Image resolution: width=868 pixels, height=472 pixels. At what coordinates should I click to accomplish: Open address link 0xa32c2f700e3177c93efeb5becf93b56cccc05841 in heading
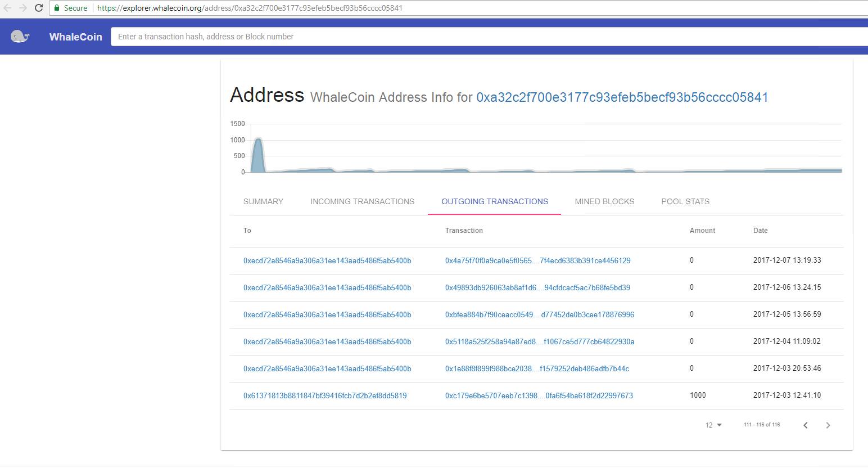point(622,97)
